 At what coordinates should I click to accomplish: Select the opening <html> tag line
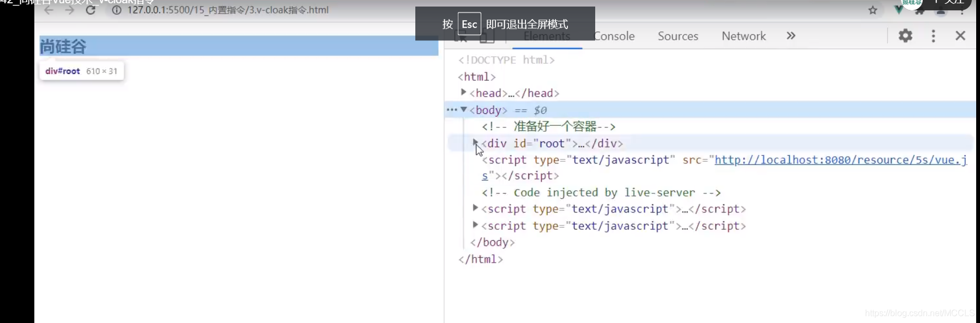(x=477, y=77)
